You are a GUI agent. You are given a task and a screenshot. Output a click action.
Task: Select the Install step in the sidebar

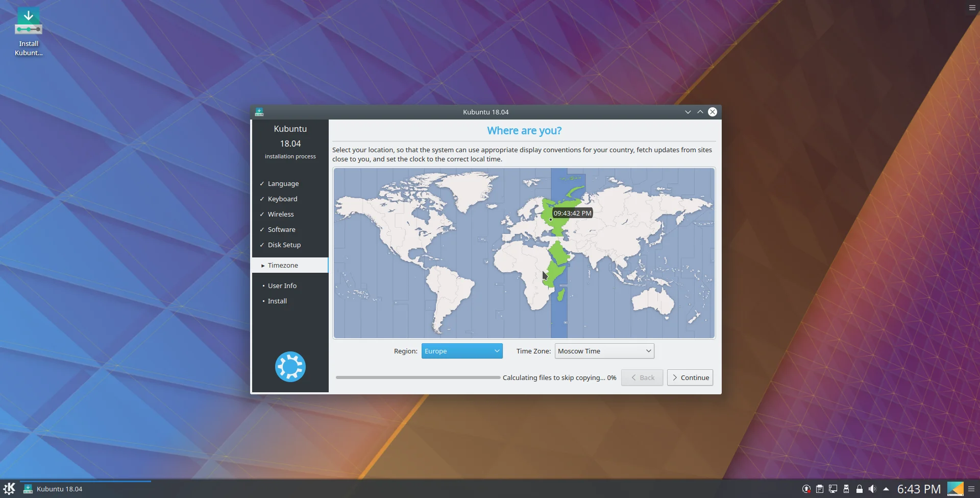(290, 301)
